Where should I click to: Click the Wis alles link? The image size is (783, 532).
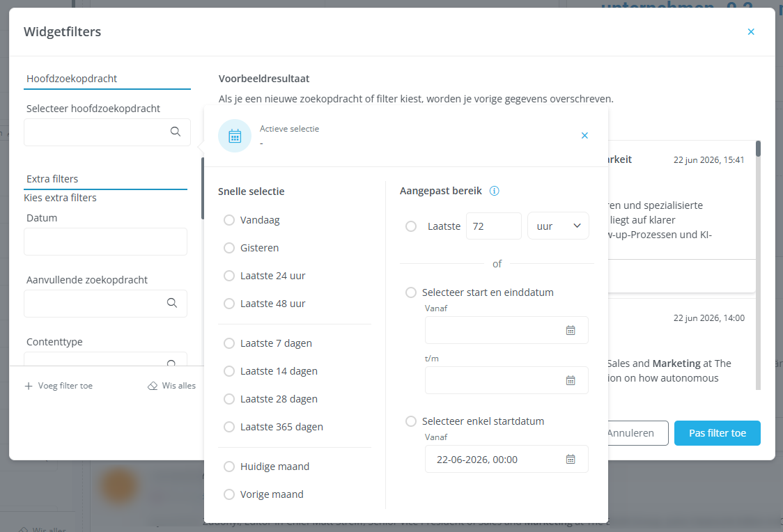tap(172, 386)
